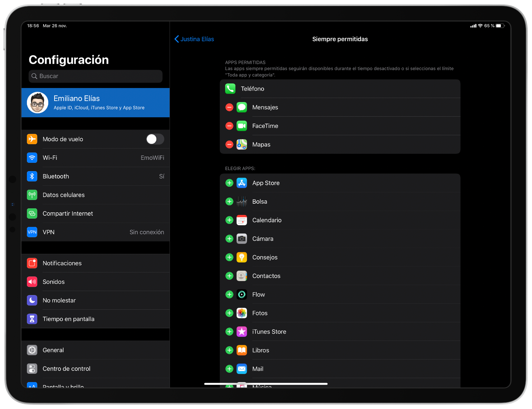The width and height of the screenshot is (532, 409).
Task: Open Emiliano Elías Apple ID profile
Action: coord(95,103)
